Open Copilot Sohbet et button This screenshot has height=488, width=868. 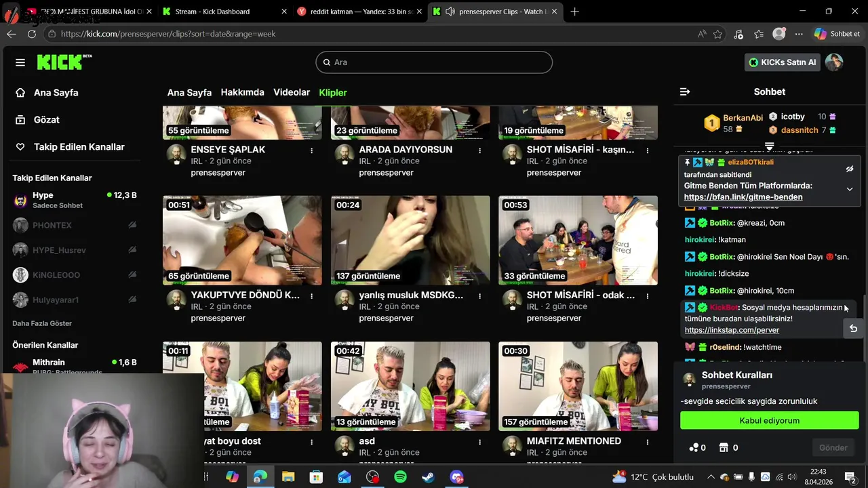tap(837, 34)
